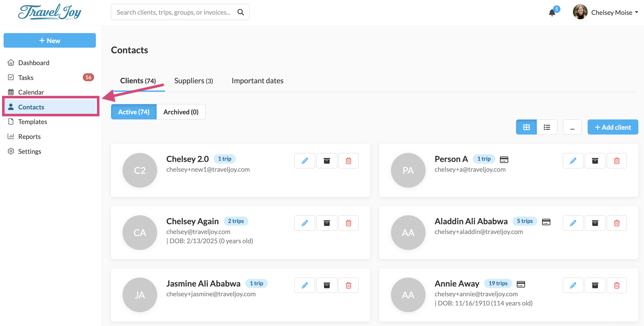
Task: Click the Add client button
Action: click(613, 127)
